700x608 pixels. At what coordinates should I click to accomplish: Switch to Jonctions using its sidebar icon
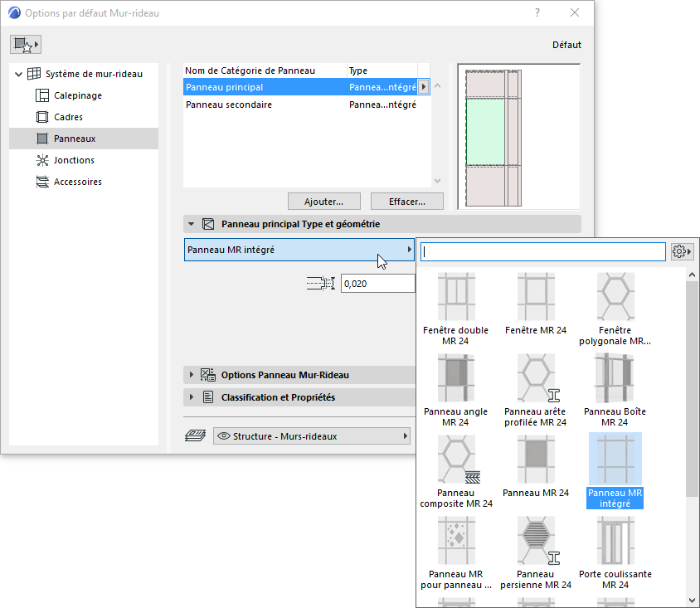pyautogui.click(x=41, y=160)
